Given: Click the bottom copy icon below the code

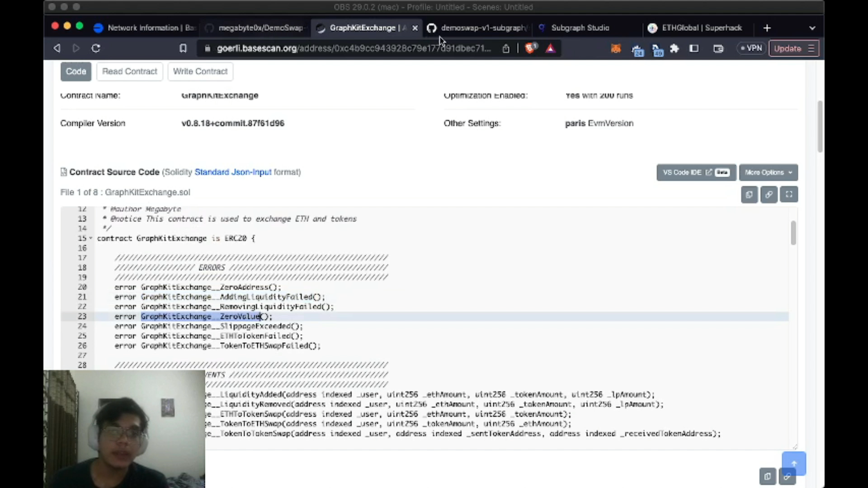Looking at the screenshot, I should (768, 476).
